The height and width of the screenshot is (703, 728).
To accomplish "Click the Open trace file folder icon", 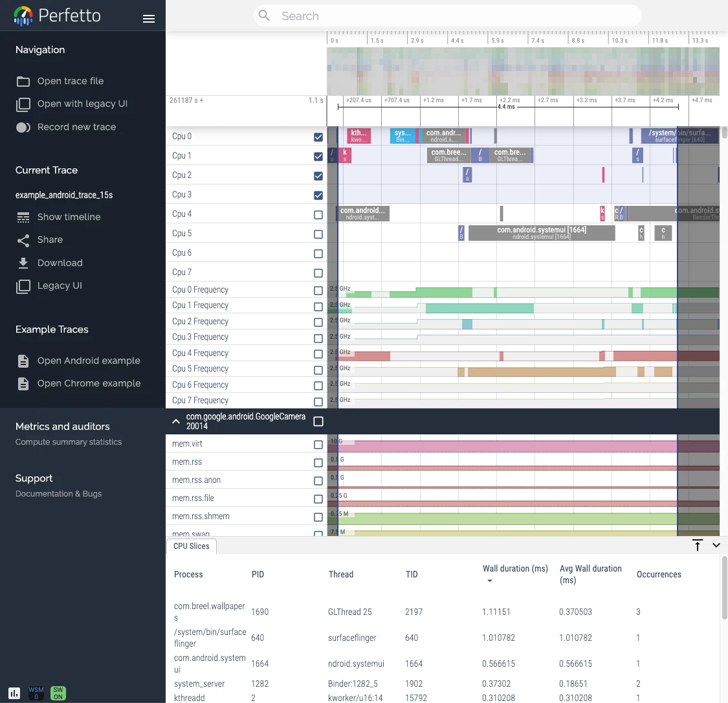I will tap(23, 82).
